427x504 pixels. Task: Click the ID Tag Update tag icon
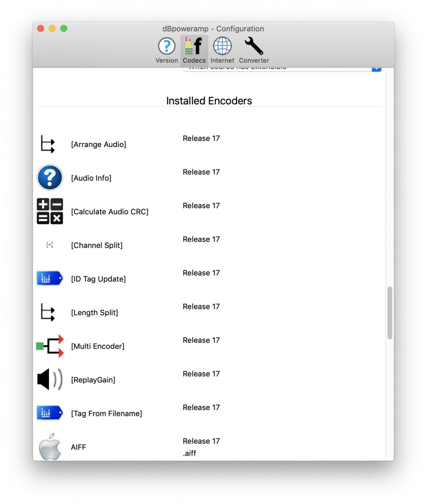(x=49, y=279)
